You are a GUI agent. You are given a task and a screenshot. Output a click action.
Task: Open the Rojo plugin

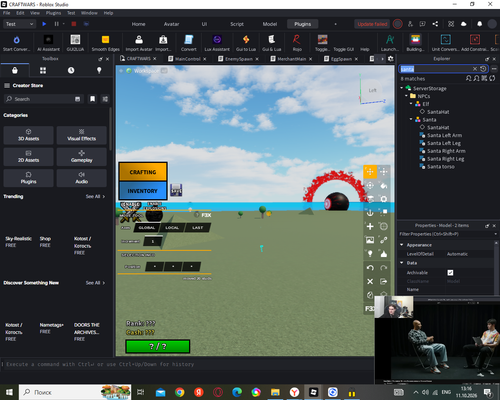pyautogui.click(x=297, y=43)
